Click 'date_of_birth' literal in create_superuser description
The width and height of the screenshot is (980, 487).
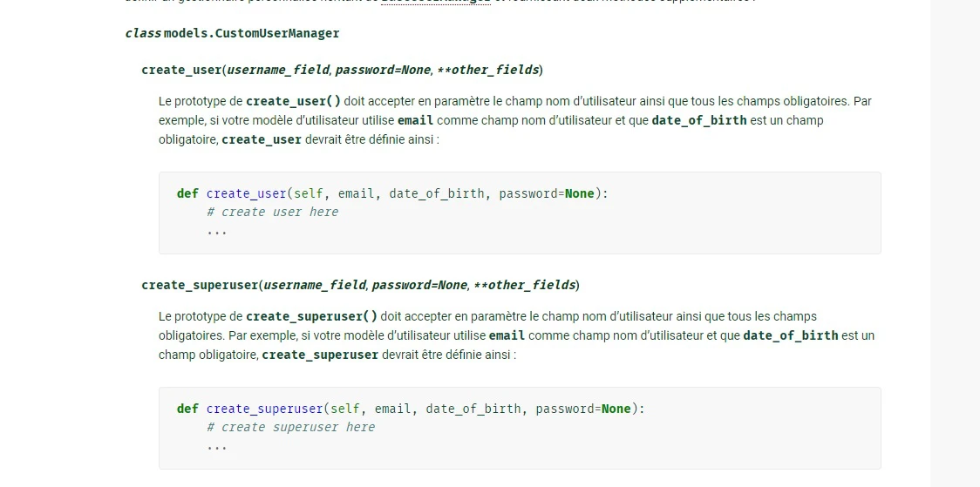pyautogui.click(x=790, y=335)
